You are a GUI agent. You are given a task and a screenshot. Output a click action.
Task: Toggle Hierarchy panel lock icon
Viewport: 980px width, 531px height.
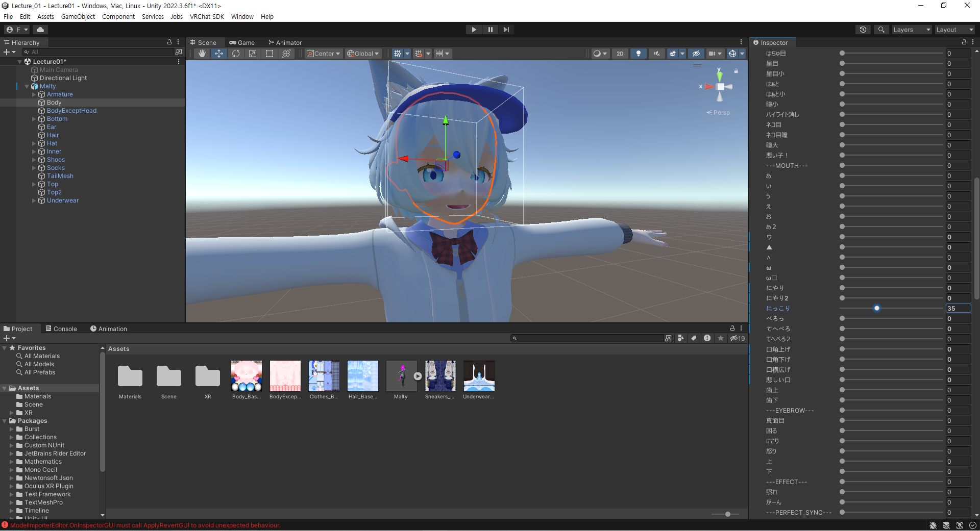coord(169,42)
